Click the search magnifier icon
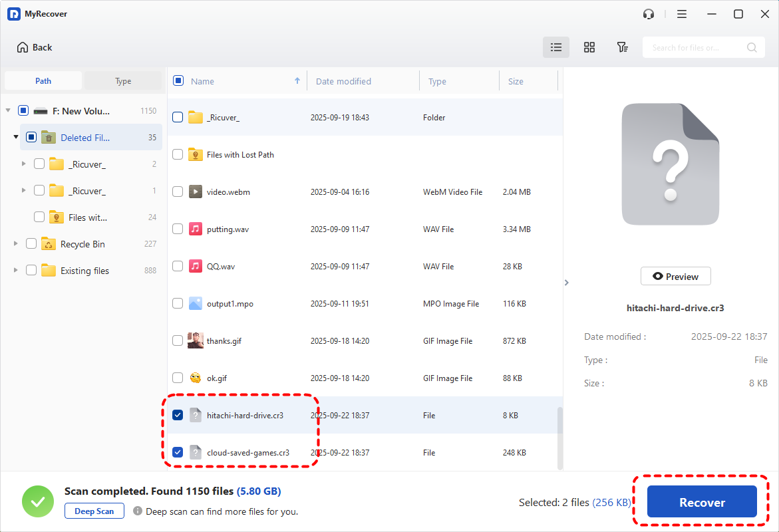Viewport: 779px width, 532px height. tap(752, 47)
